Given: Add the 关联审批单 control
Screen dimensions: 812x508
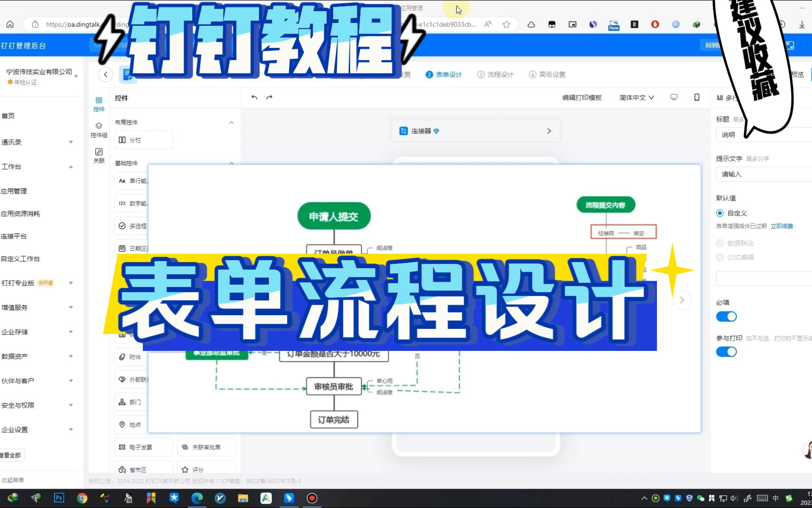Looking at the screenshot, I should point(206,447).
